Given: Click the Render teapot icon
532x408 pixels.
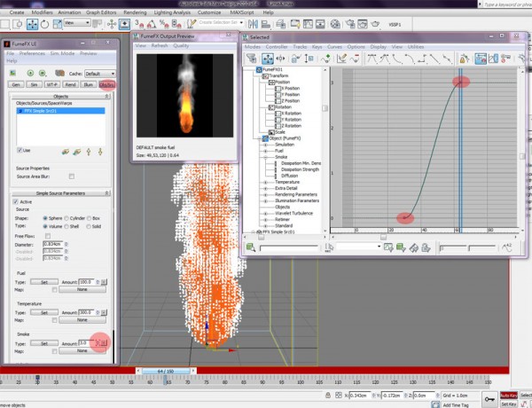Looking at the screenshot, I should (x=375, y=24).
